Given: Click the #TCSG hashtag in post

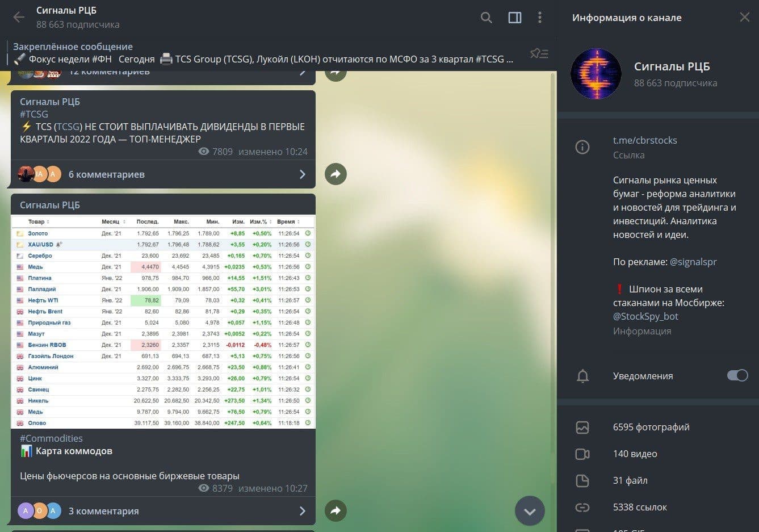Looking at the screenshot, I should click(x=34, y=114).
